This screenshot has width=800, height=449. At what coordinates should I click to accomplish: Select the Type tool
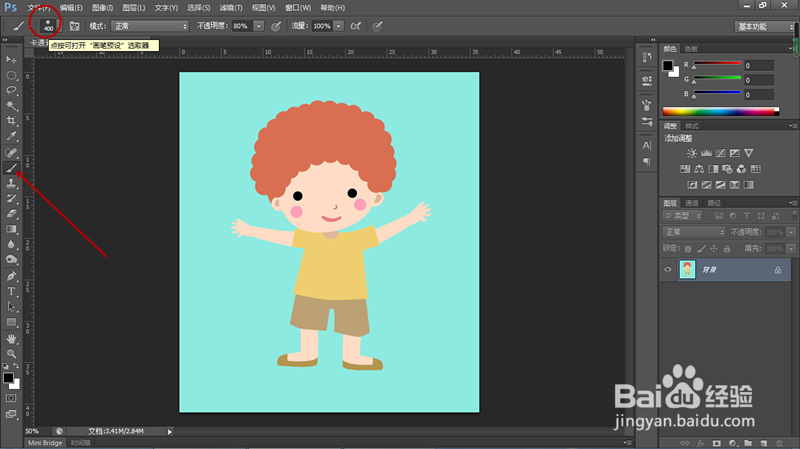click(11, 291)
